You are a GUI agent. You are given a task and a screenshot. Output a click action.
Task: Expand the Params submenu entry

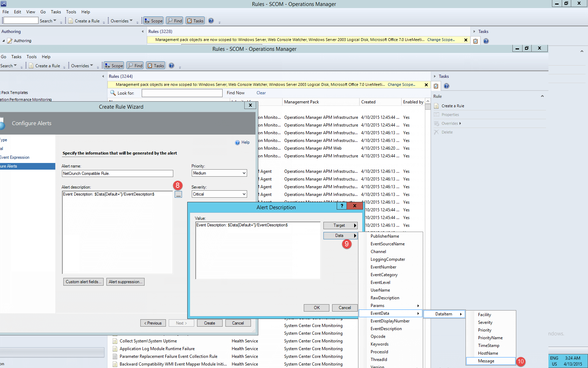[x=394, y=306]
